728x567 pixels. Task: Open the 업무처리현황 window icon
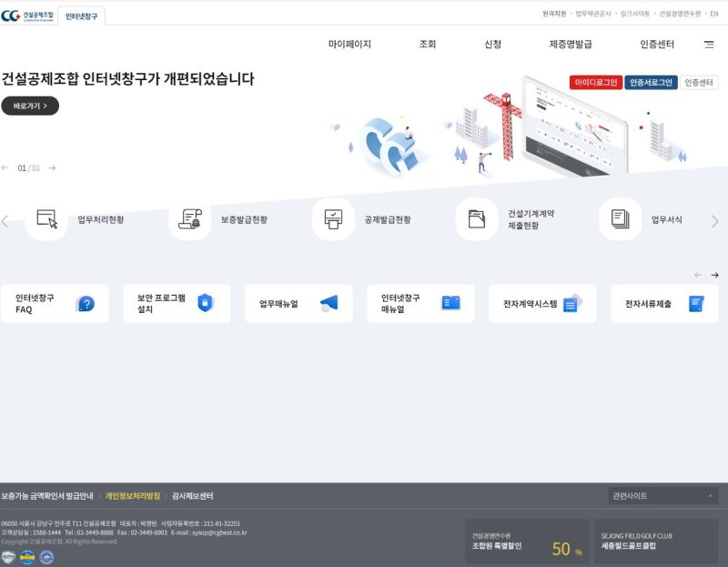(46, 219)
